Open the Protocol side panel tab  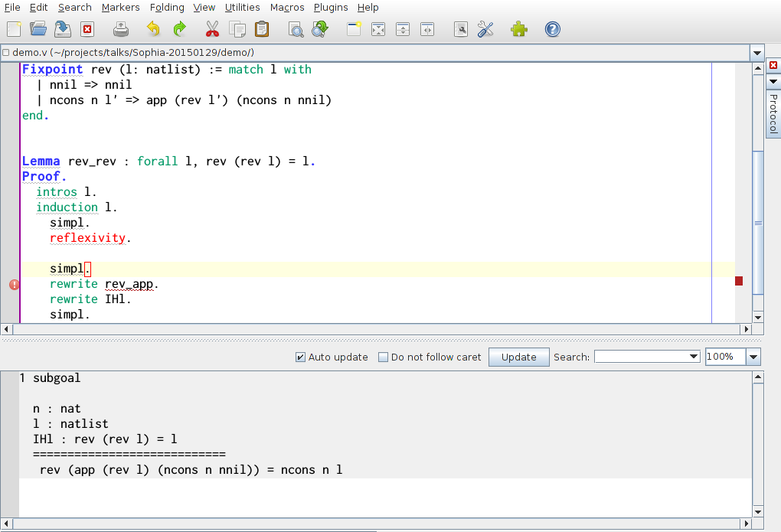tap(773, 113)
